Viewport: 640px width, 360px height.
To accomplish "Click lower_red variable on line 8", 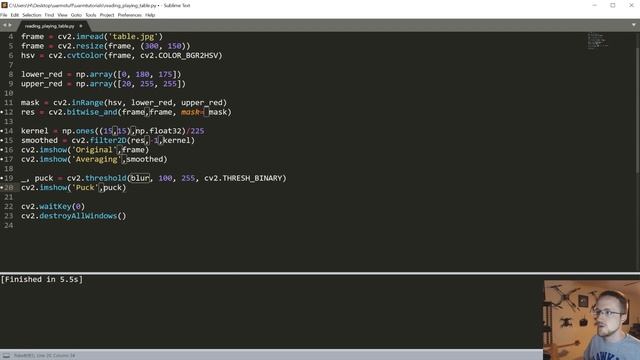I will coord(42,74).
